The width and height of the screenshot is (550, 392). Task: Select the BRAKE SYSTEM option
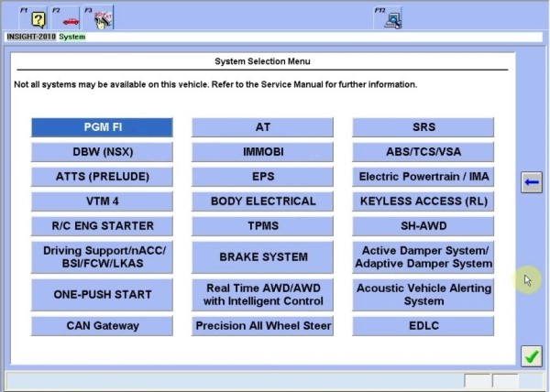[262, 257]
